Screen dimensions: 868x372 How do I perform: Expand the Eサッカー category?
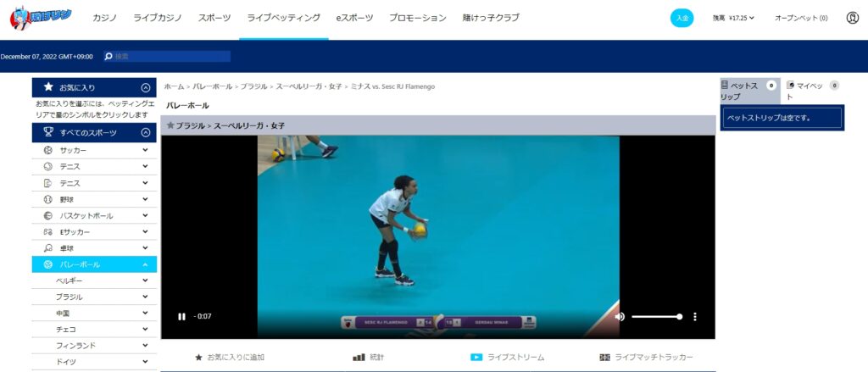pos(145,232)
